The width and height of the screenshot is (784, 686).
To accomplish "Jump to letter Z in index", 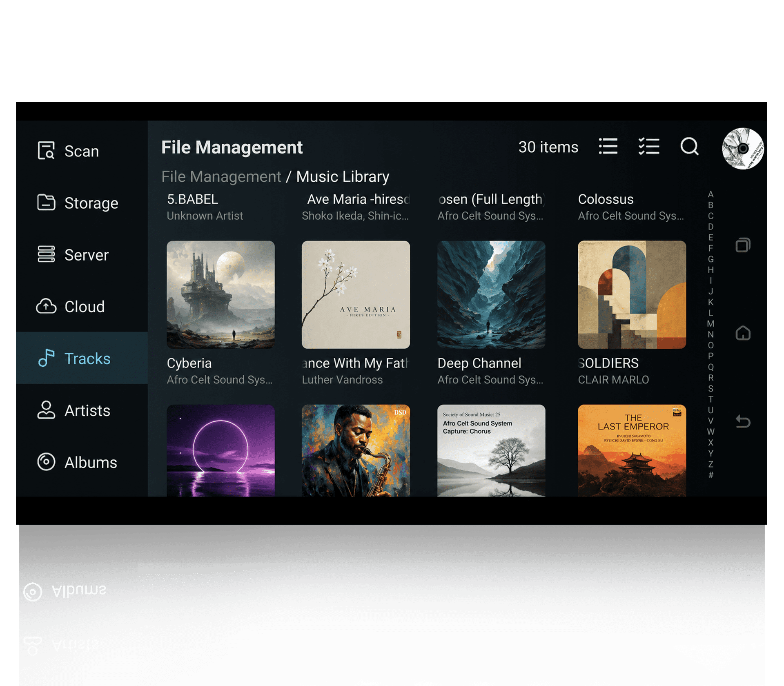I will (710, 464).
